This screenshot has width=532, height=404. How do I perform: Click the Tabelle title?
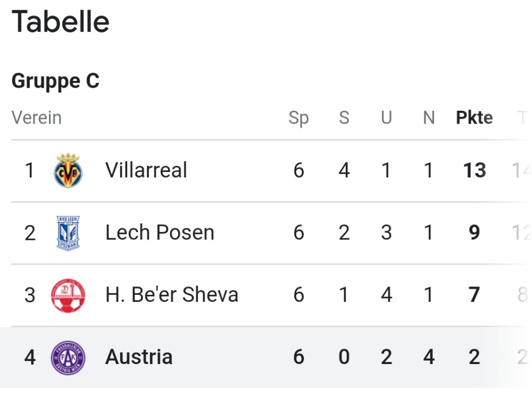tap(60, 22)
